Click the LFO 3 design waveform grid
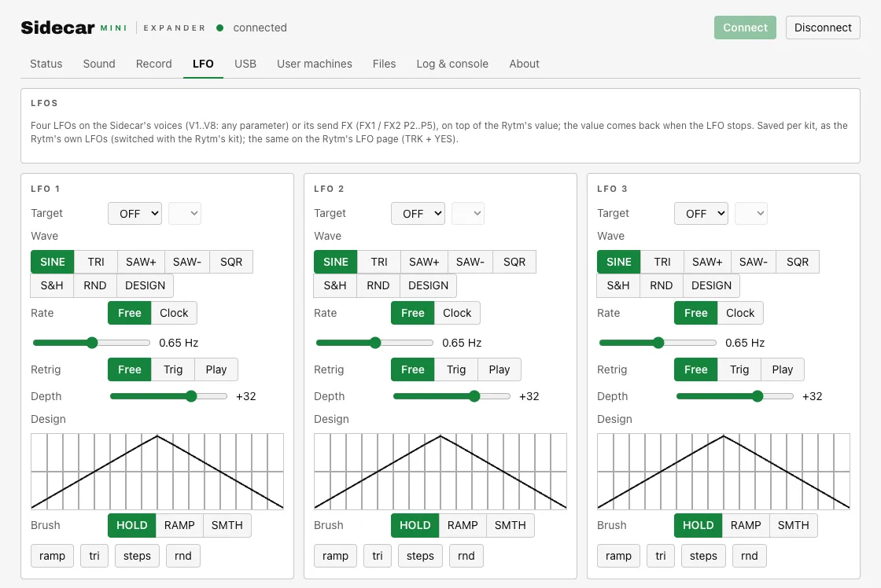 tap(724, 472)
